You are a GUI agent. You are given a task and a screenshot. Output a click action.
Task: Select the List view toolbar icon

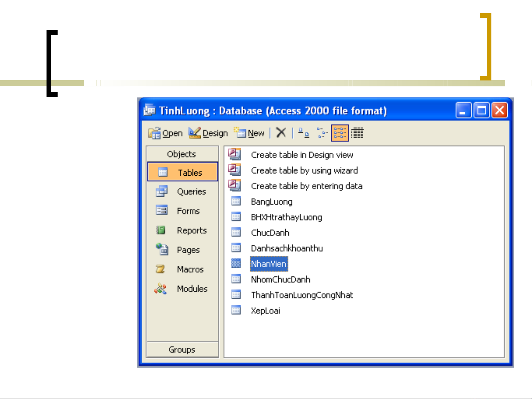pos(340,133)
